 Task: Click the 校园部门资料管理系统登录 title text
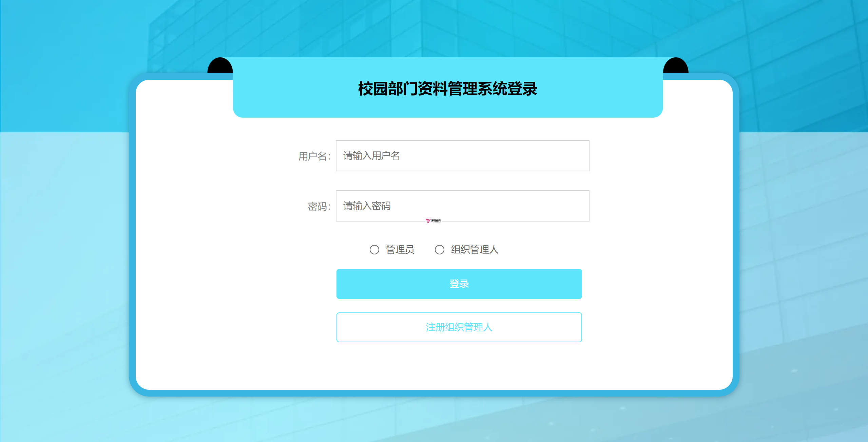[x=447, y=89]
